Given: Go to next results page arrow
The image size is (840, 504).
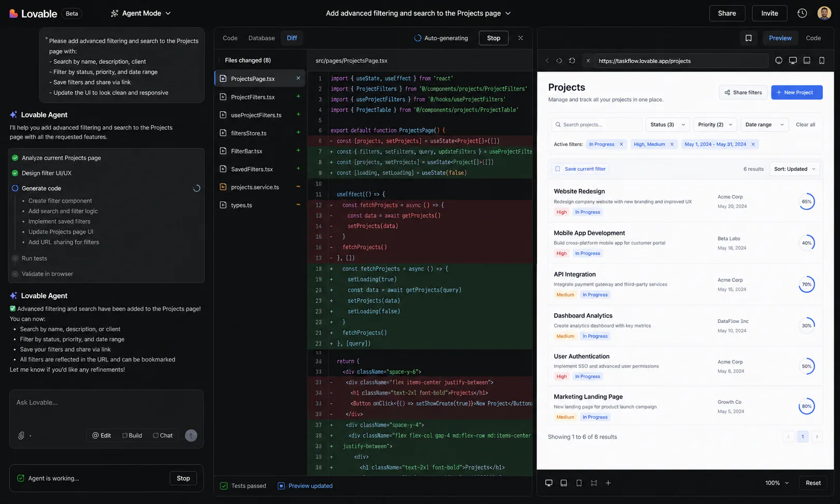Looking at the screenshot, I should pos(817,437).
